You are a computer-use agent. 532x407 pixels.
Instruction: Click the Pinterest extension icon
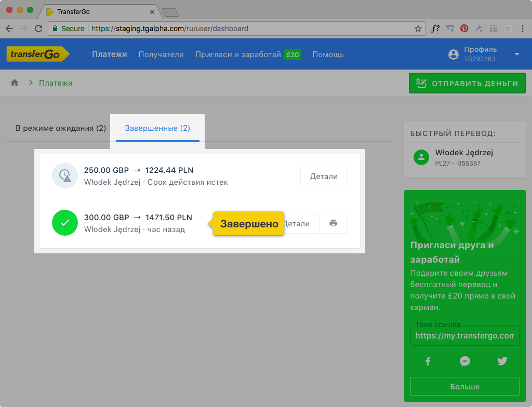click(x=464, y=29)
